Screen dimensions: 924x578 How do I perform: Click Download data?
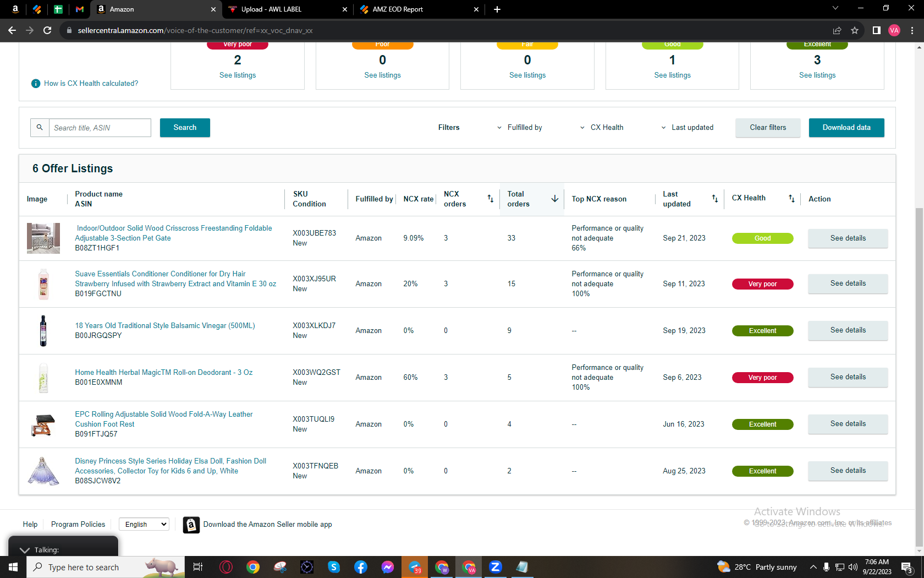pos(846,128)
